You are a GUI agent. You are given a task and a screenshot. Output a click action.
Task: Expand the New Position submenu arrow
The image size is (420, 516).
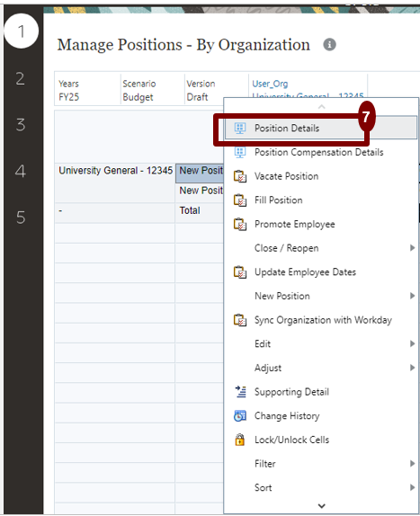tap(412, 296)
